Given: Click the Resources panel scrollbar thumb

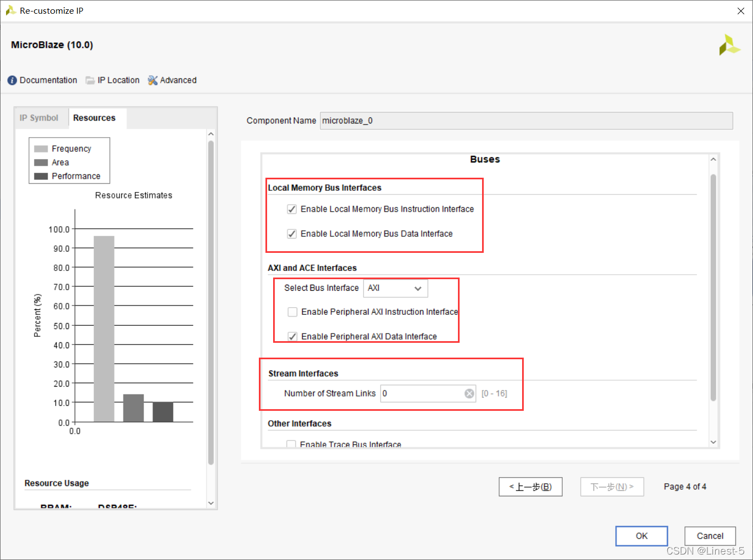Looking at the screenshot, I should click(211, 303).
